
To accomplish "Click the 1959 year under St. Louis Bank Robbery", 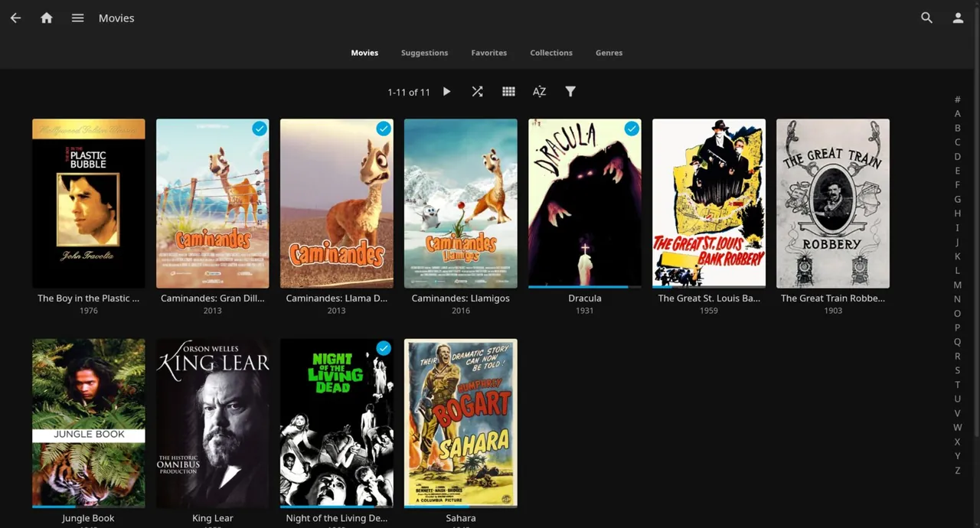I will click(x=709, y=311).
